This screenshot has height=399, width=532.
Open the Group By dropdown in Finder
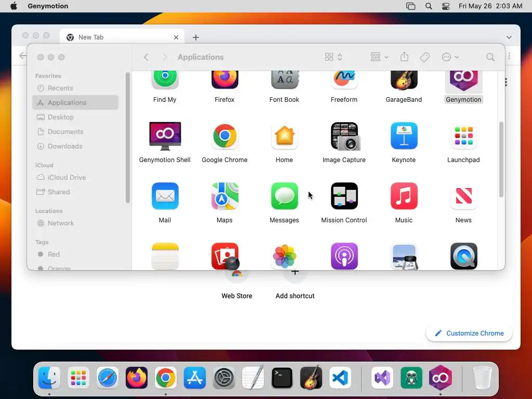tap(379, 57)
